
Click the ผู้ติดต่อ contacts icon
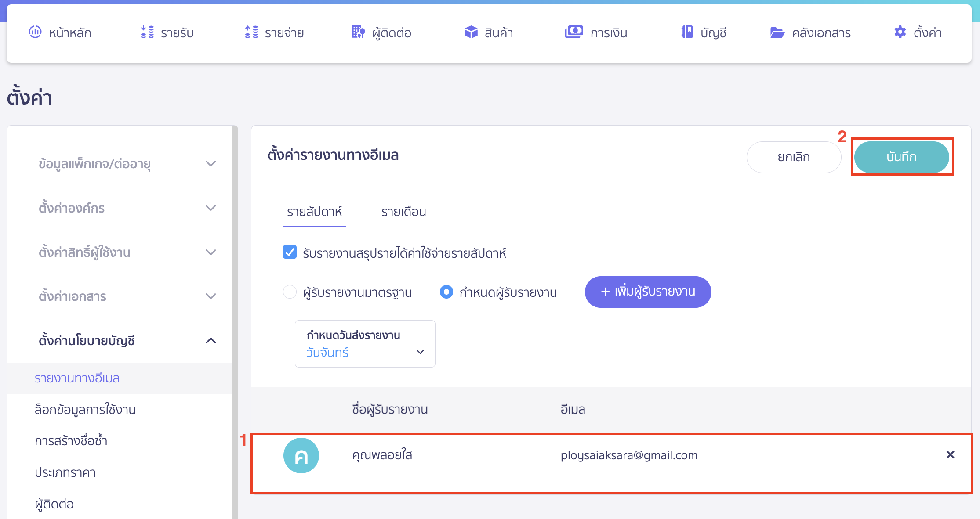[358, 32]
